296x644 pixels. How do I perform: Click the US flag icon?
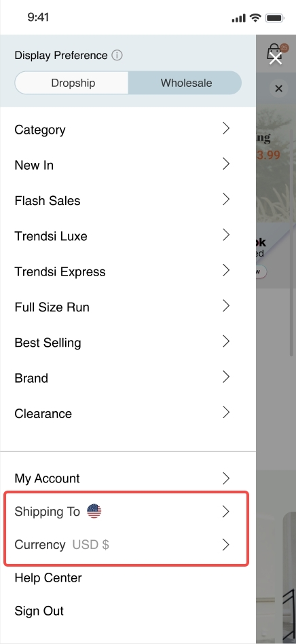tap(94, 512)
